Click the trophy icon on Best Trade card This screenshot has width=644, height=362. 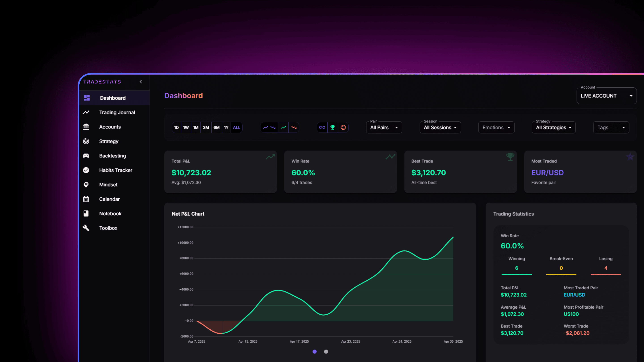(510, 157)
